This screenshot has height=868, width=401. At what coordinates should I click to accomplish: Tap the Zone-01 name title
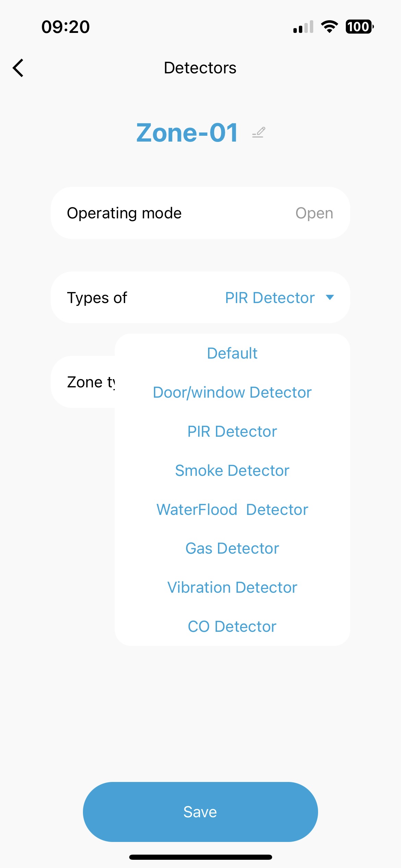[187, 133]
